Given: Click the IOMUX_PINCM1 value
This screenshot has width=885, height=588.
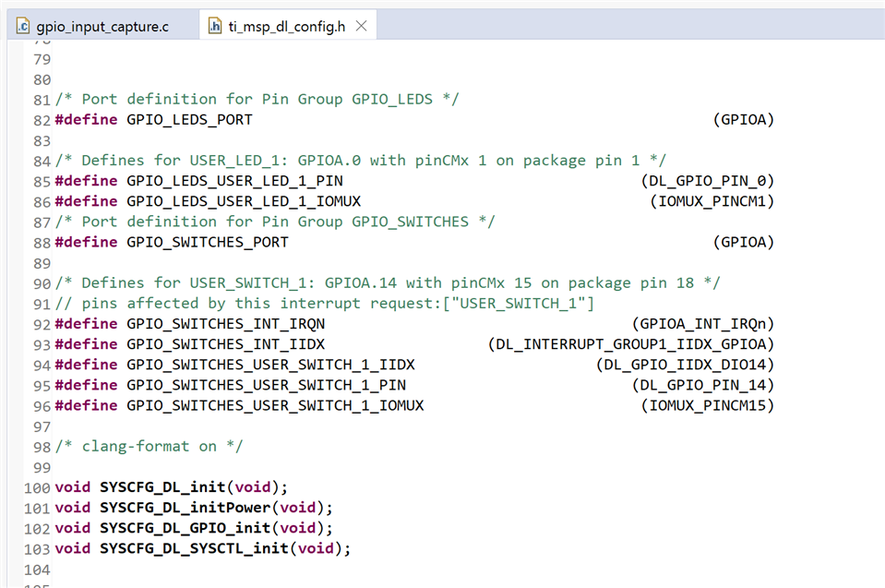Looking at the screenshot, I should coord(712,201).
